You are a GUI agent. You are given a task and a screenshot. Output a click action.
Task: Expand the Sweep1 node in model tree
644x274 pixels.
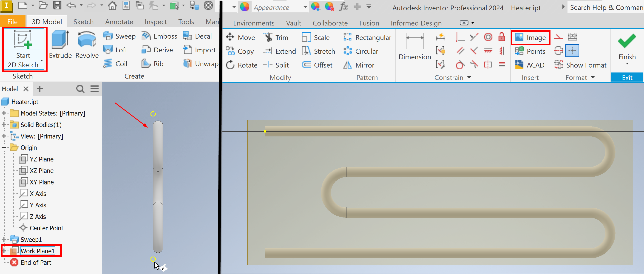4,239
